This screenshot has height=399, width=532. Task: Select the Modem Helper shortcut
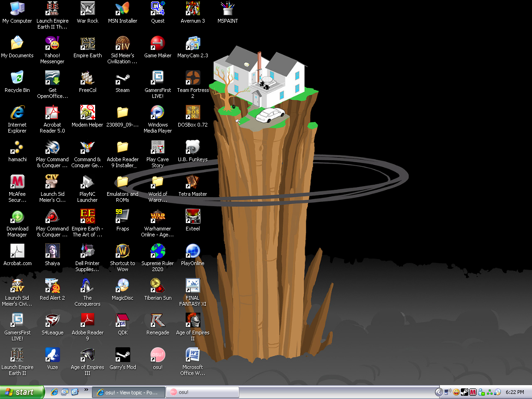(88, 116)
